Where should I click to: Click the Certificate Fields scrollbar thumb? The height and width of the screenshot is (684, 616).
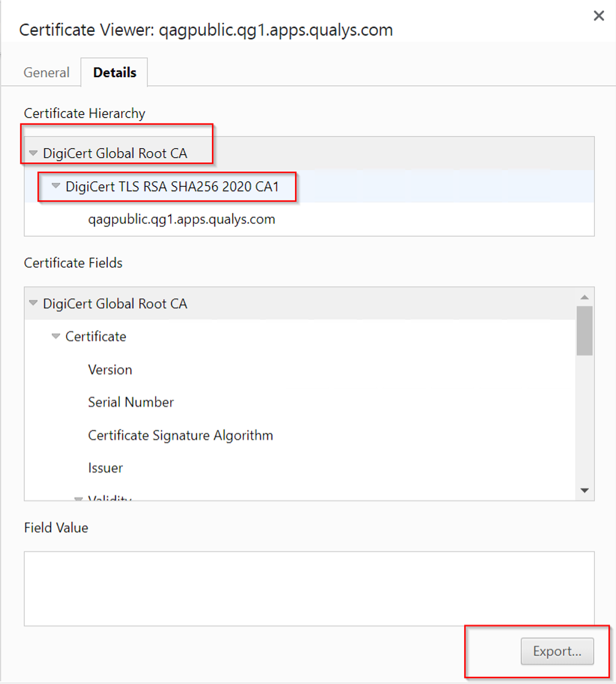584,330
